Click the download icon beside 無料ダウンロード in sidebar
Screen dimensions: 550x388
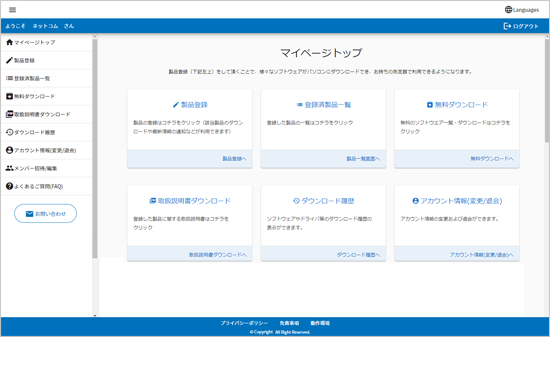pyautogui.click(x=9, y=96)
